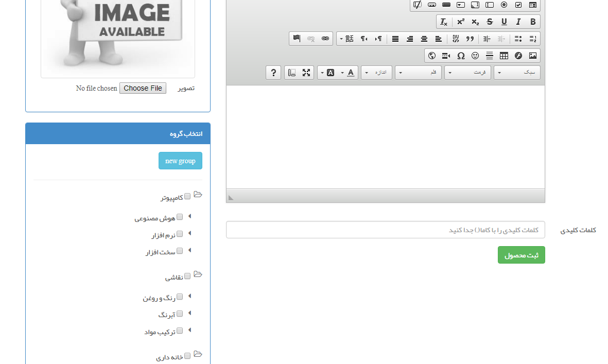Maximize the editor
This screenshot has width=608, height=364.
tap(306, 73)
